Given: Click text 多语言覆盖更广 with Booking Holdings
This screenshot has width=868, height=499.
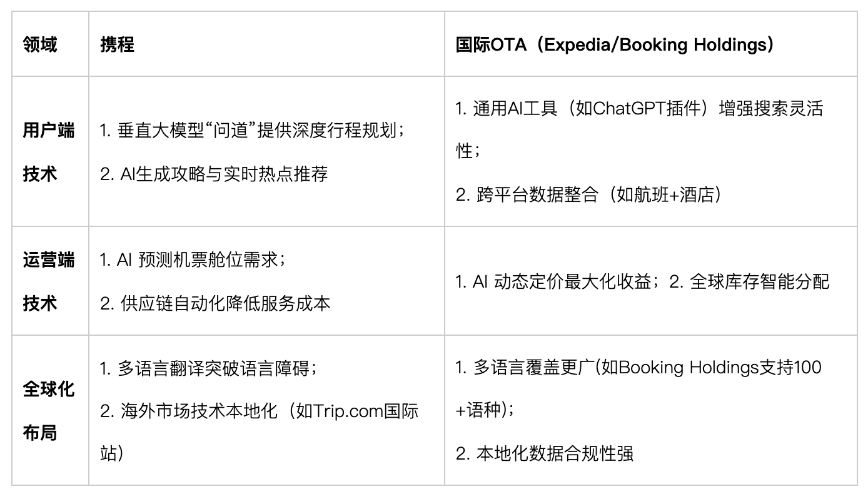Looking at the screenshot, I should coord(638,368).
